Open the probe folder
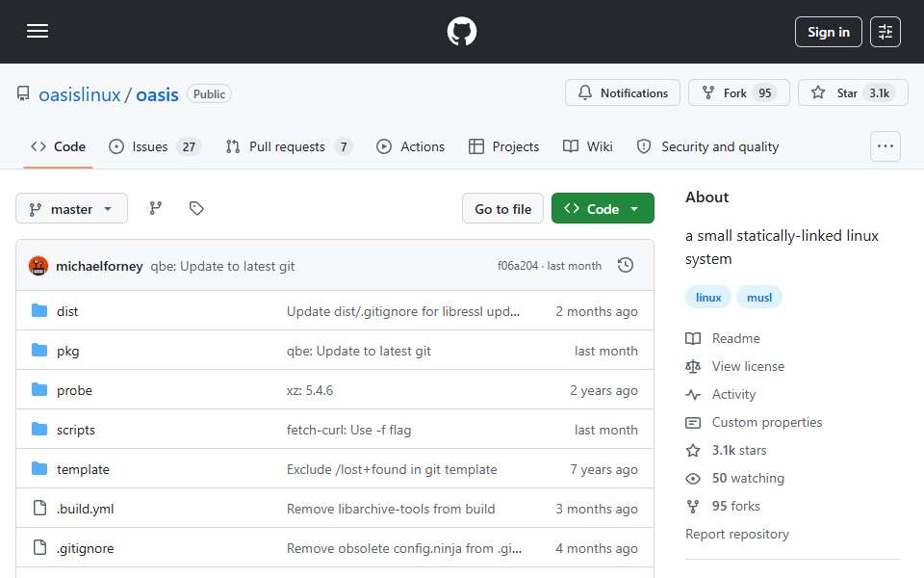The width and height of the screenshot is (924, 578). 74,390
